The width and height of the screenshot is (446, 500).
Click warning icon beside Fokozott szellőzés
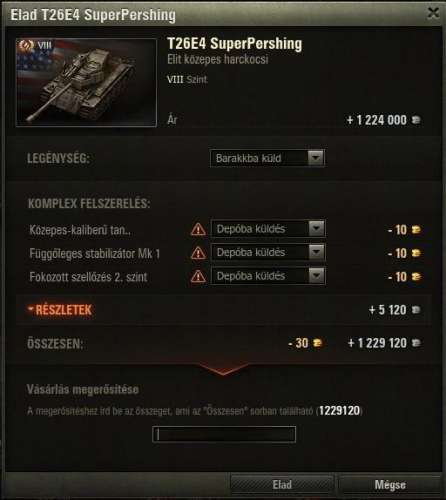[x=198, y=276]
